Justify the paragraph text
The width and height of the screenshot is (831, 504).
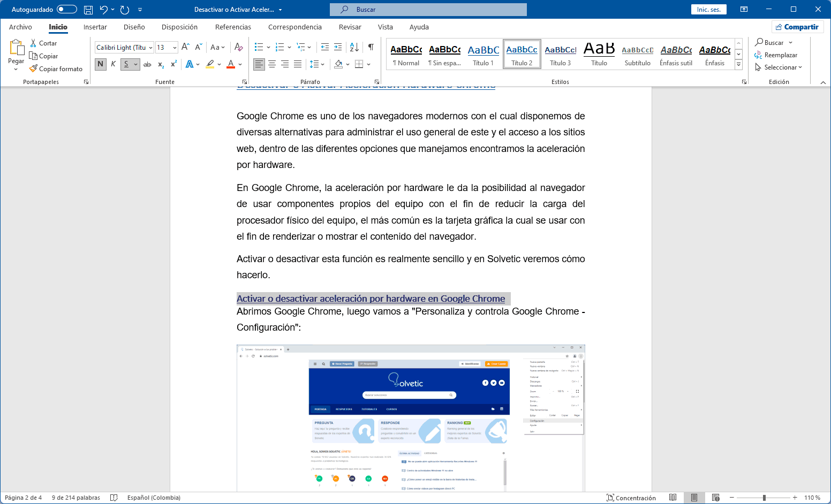pyautogui.click(x=298, y=64)
